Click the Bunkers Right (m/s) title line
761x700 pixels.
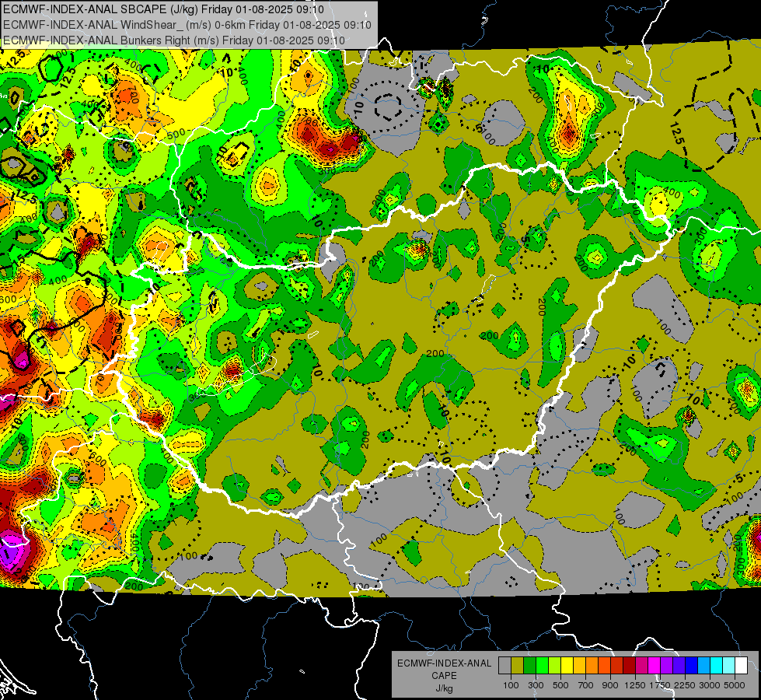click(x=174, y=40)
